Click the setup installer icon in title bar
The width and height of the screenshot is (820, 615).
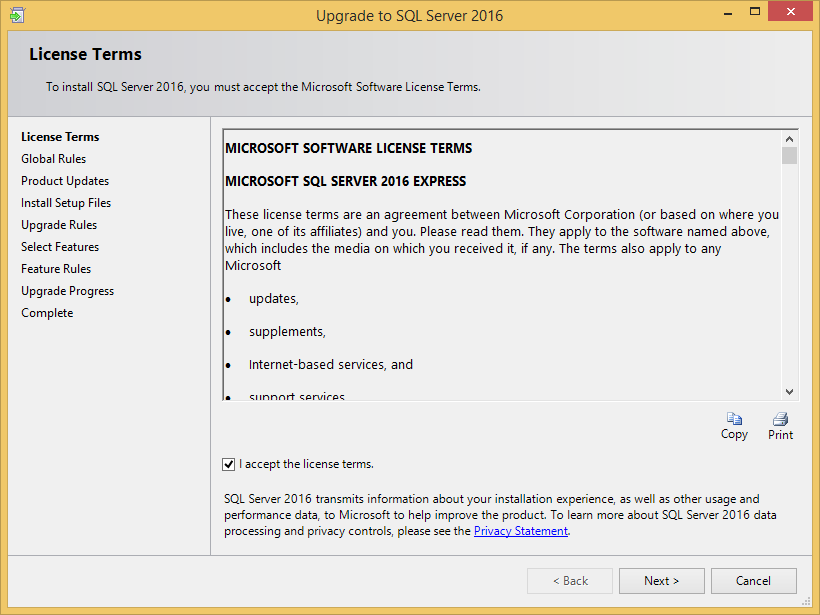[x=17, y=15]
